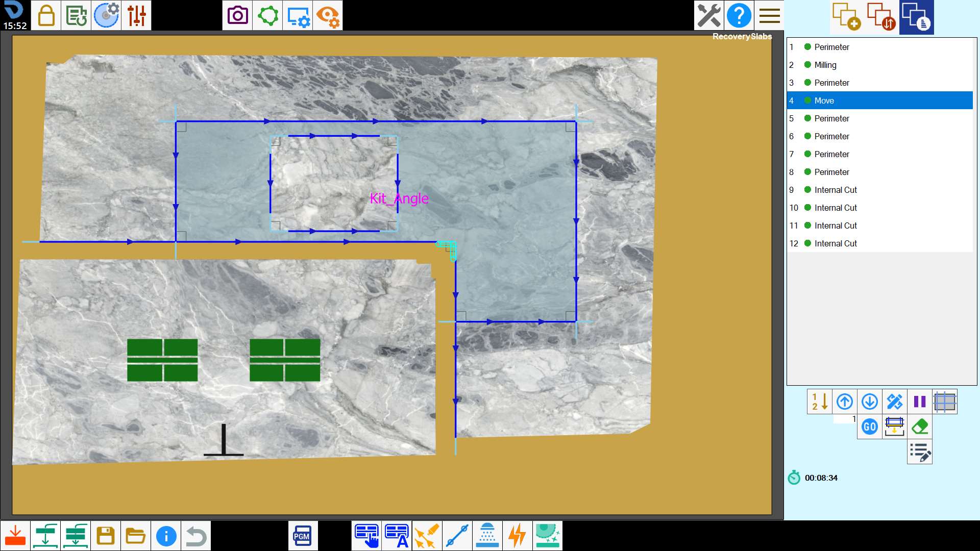The width and height of the screenshot is (980, 551).
Task: Click the automatic nesting A icon
Action: (397, 536)
